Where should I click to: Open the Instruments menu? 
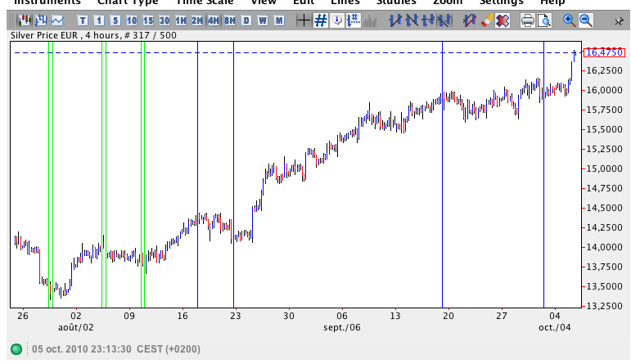tap(47, 2)
